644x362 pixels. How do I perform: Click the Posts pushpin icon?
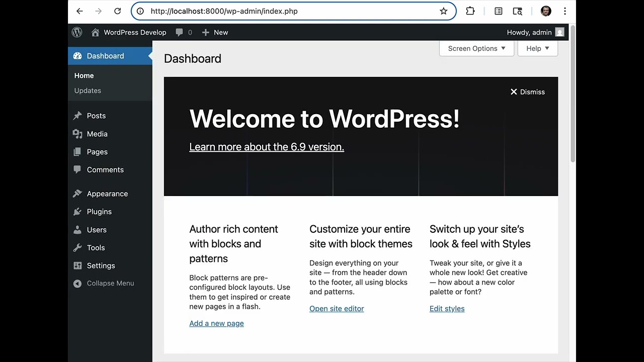(x=77, y=116)
